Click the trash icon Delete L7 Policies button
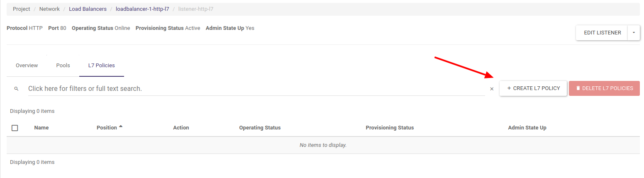Image resolution: width=644 pixels, height=178 pixels. point(604,88)
